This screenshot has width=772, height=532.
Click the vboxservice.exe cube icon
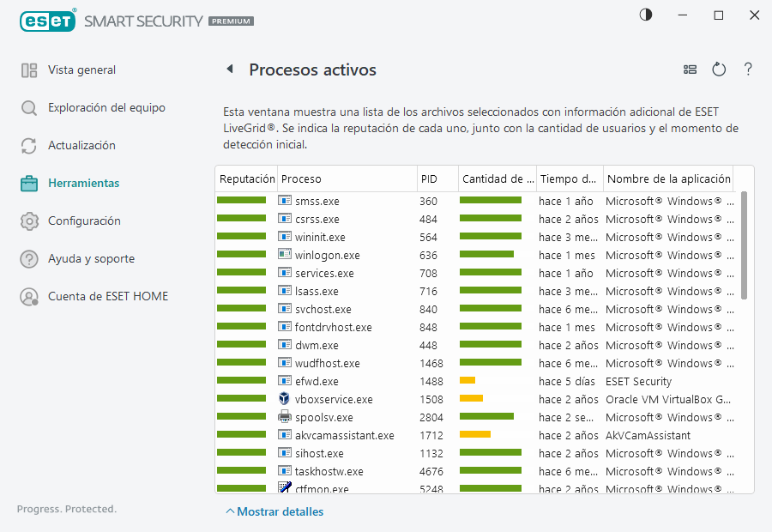(285, 399)
